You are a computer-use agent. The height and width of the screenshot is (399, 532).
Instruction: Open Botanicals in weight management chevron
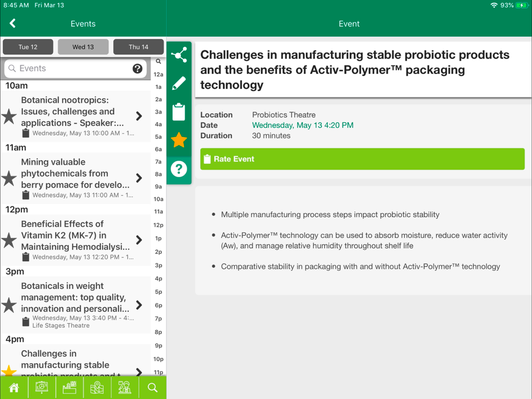coord(139,305)
